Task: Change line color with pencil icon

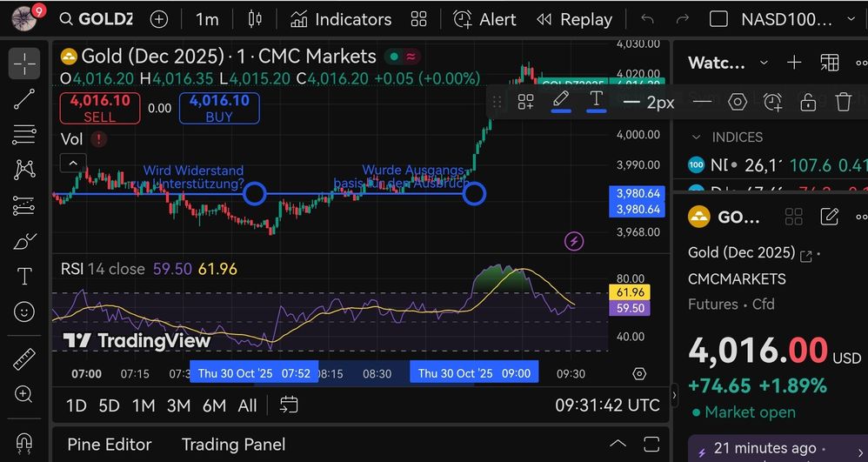Action: 561,102
